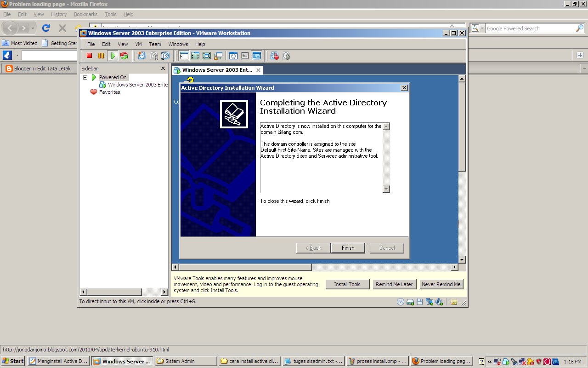Expand hidden system tray icons chevron
The image size is (588, 368).
pos(490,362)
